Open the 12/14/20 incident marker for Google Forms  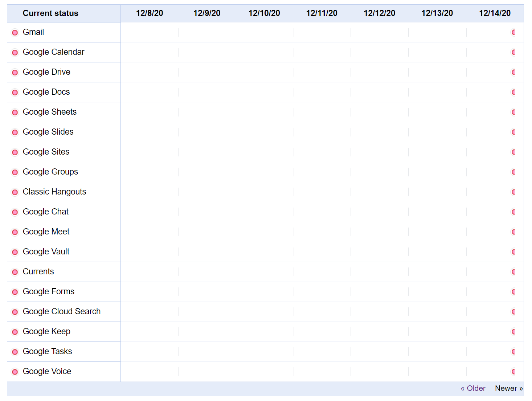pyautogui.click(x=513, y=292)
